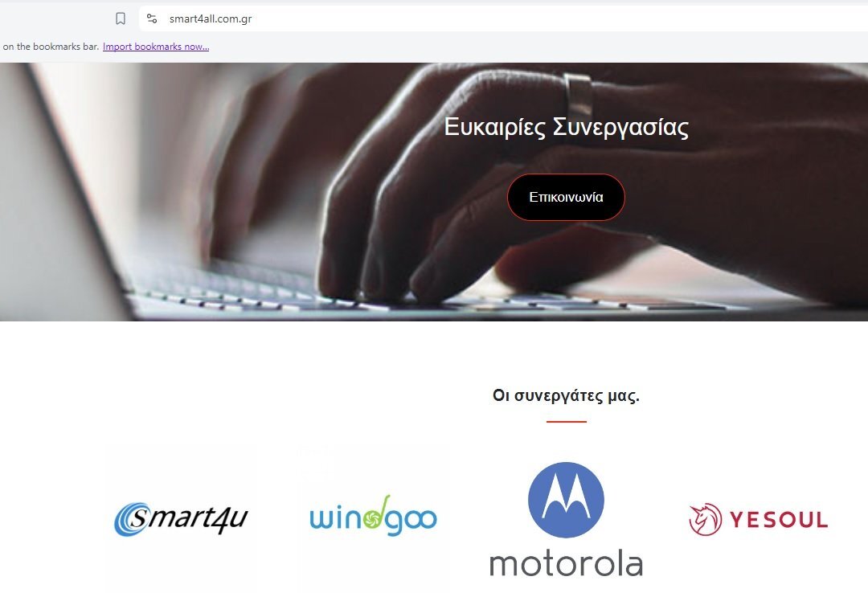Click the motorola wordmark text
Viewport: 868px width, 593px height.
coord(566,563)
